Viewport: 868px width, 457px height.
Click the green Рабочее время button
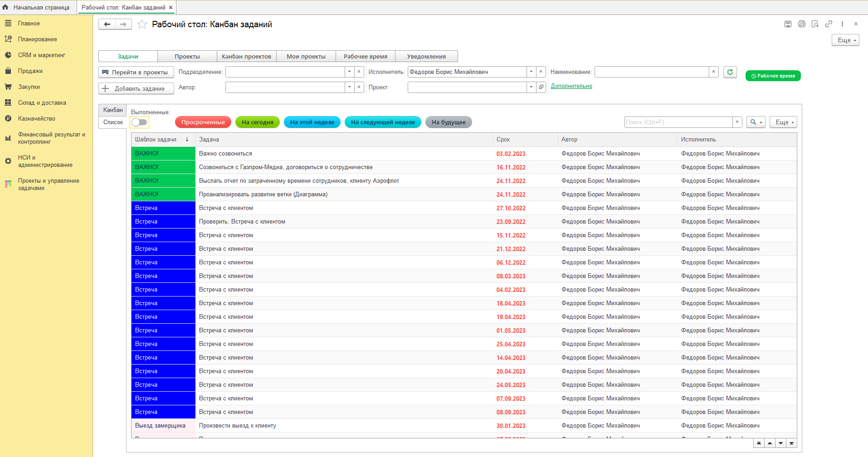[x=773, y=76]
